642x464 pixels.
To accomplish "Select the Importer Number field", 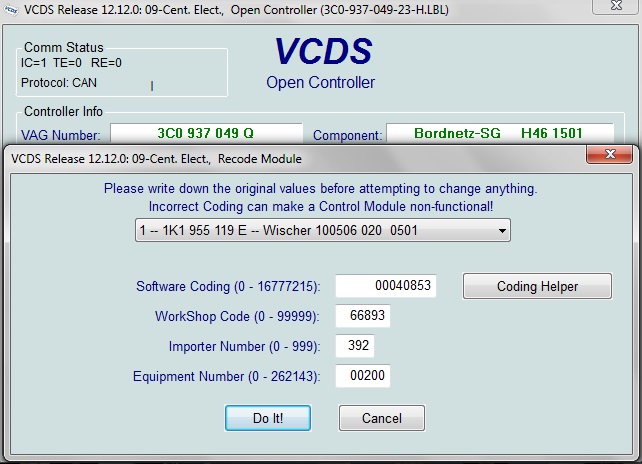I will tap(355, 347).
